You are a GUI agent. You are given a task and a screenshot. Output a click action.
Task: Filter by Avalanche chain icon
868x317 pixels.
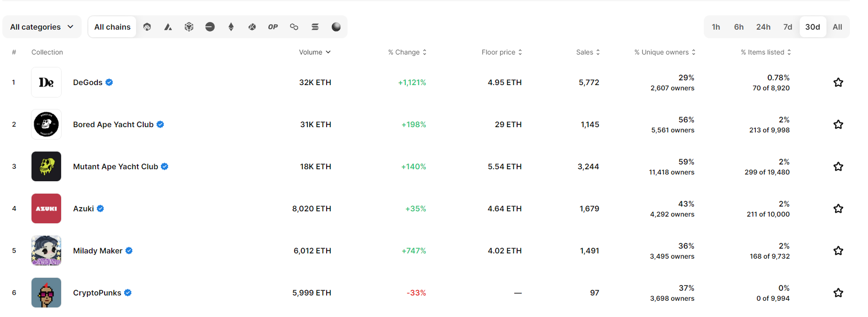coord(168,27)
